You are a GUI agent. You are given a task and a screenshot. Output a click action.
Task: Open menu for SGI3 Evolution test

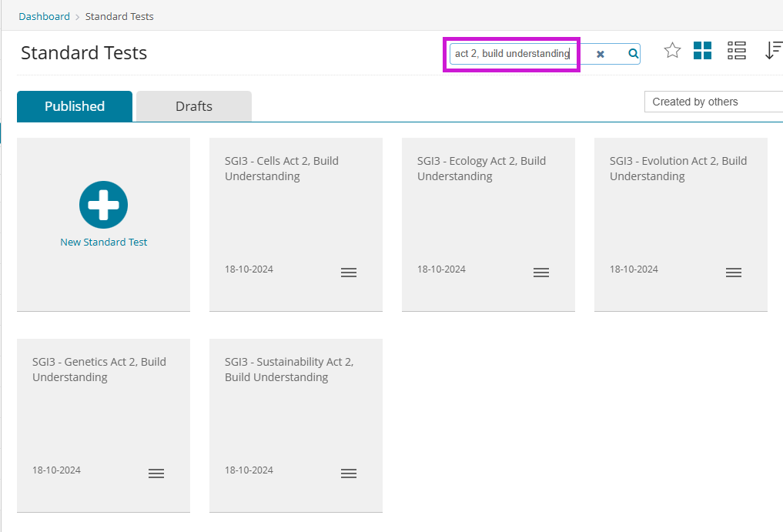click(734, 273)
